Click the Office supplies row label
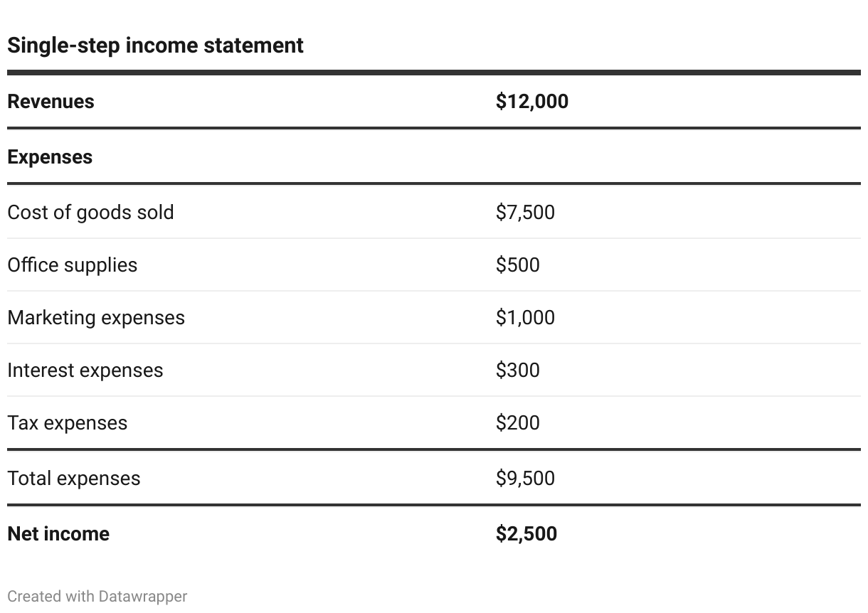Screen dimensions: 868x613 tap(72, 265)
